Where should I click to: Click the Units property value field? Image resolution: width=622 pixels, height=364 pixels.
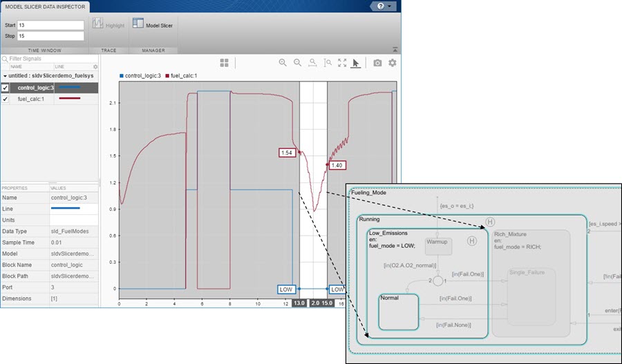coord(74,220)
